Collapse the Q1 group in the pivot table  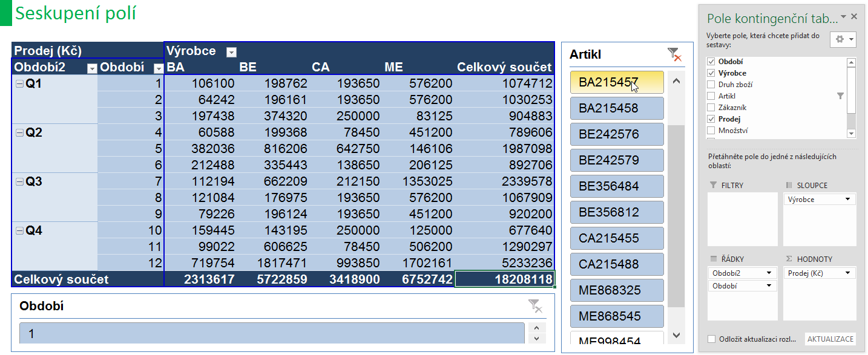pos(19,83)
